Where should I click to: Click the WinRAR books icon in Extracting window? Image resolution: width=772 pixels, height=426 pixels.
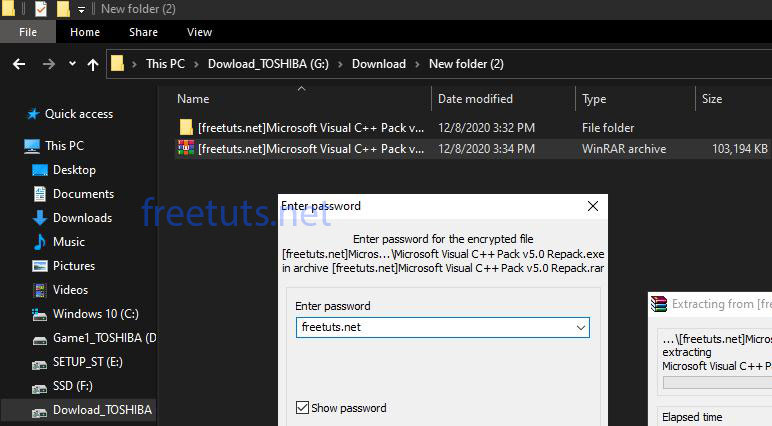click(x=659, y=304)
